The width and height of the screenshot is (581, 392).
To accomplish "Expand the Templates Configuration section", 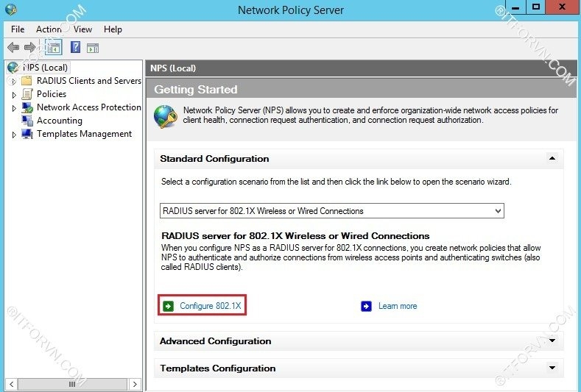I will pos(552,368).
